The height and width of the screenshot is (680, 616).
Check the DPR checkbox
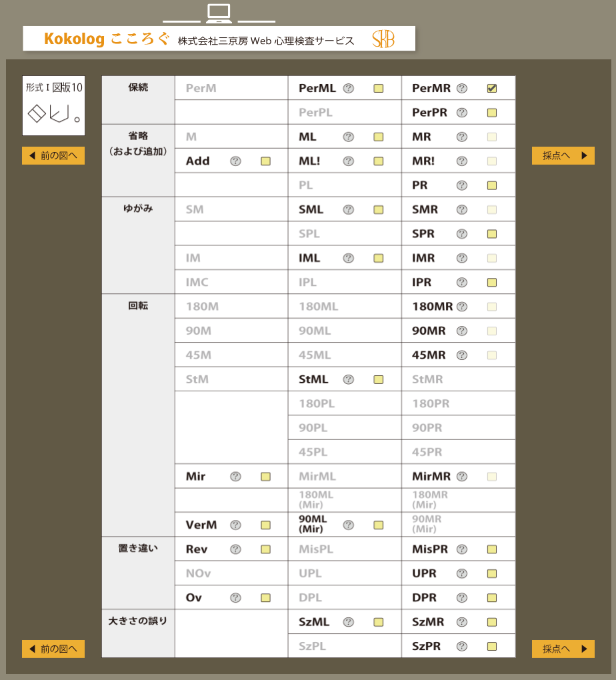click(492, 598)
